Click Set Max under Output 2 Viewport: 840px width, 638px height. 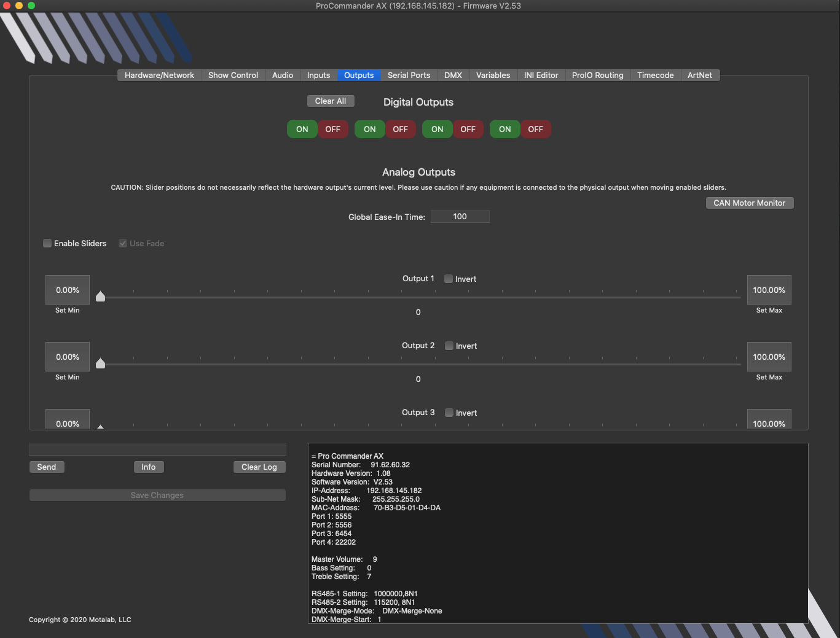pos(769,377)
